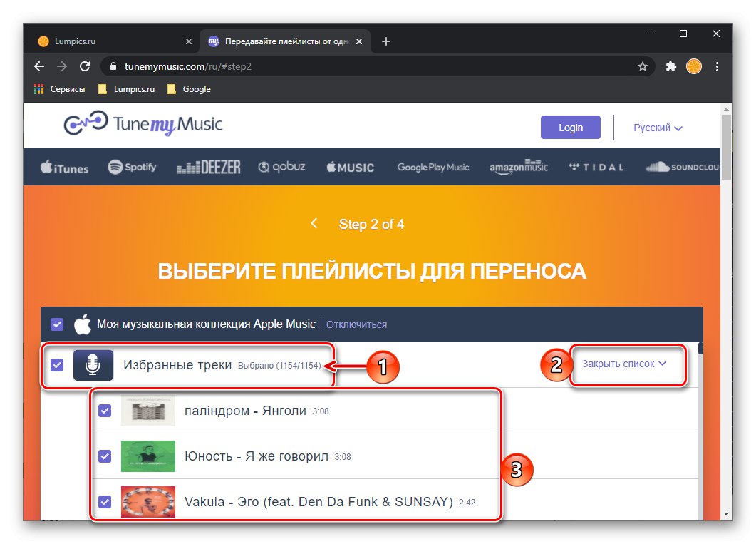The image size is (756, 544).
Task: Click the Vakula red album cover
Action: click(x=148, y=502)
